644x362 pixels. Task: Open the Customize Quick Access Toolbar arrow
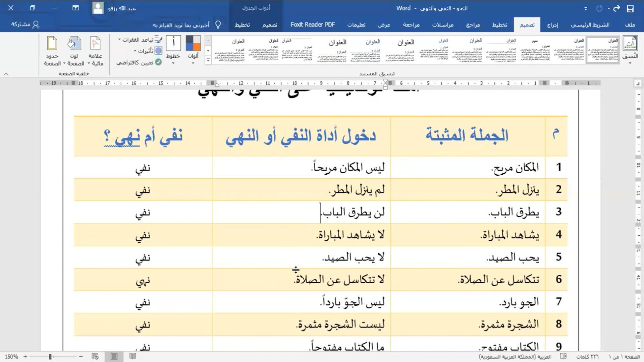586,9
